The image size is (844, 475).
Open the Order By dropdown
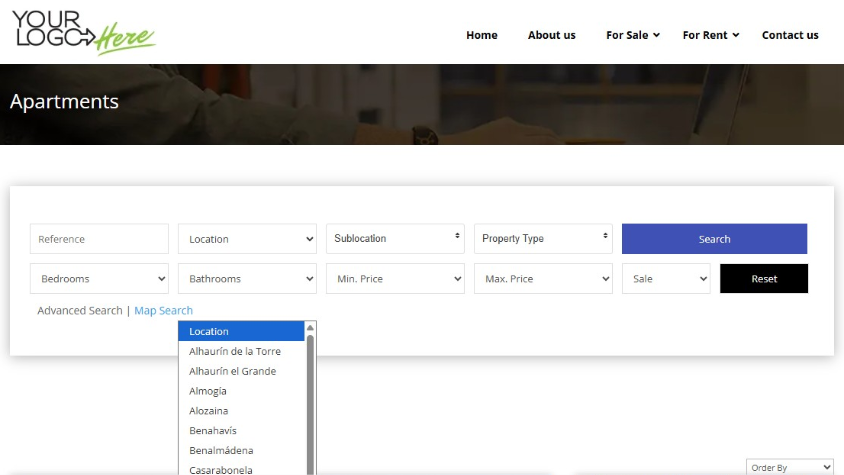click(789, 467)
